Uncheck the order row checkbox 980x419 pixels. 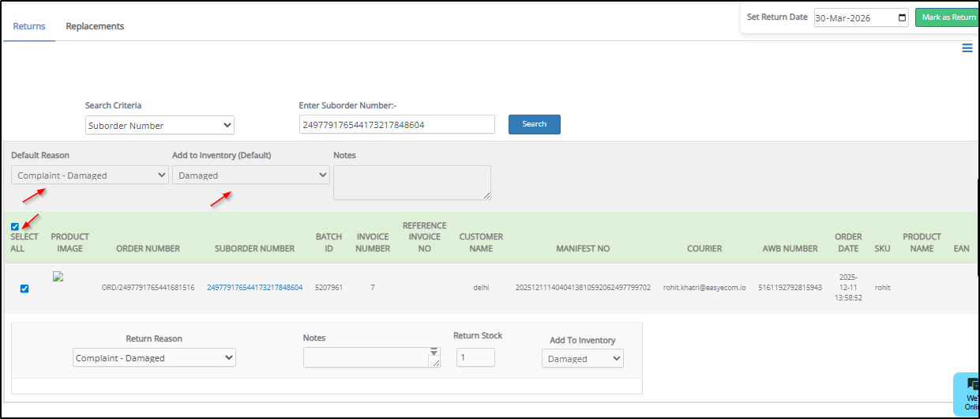[24, 289]
